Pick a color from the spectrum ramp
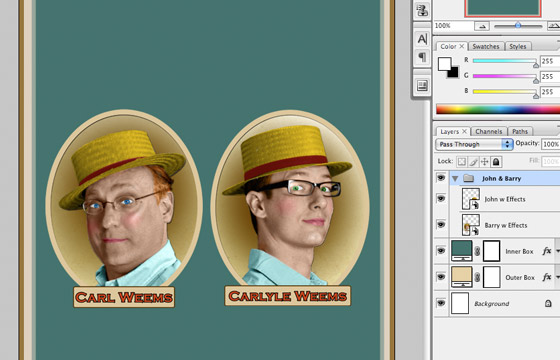The height and width of the screenshot is (360, 560). 498,109
